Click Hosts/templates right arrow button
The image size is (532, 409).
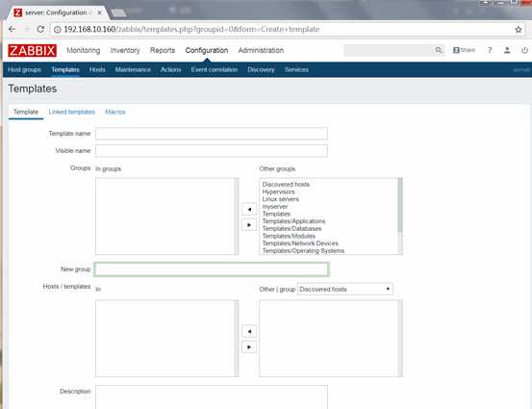point(249,346)
